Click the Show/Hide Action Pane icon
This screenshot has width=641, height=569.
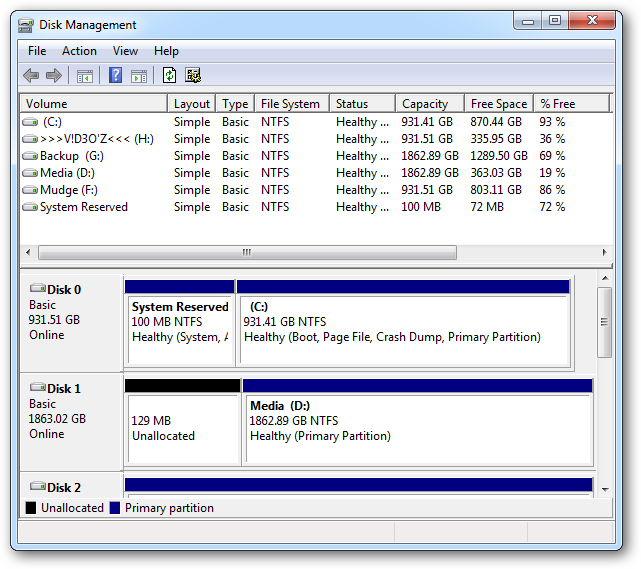pos(139,76)
